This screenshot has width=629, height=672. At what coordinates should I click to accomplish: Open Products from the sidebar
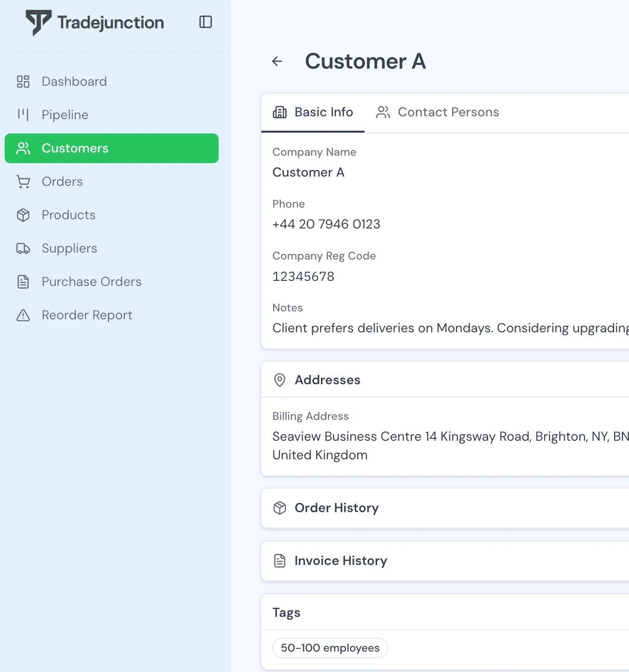(x=112, y=215)
